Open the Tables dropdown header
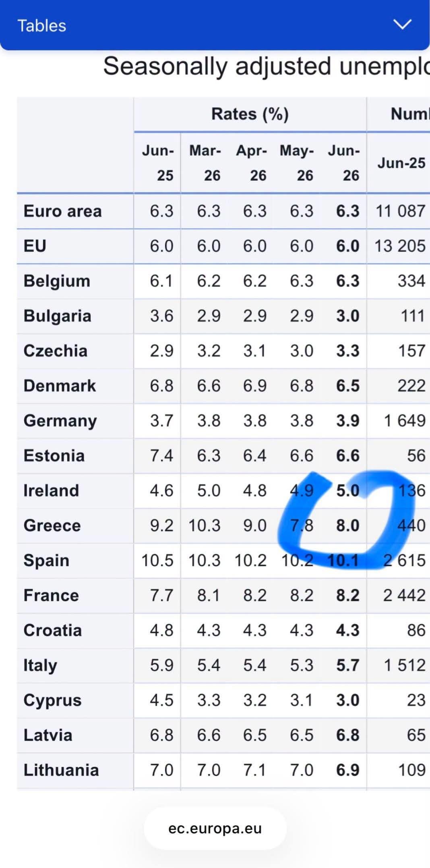430x868 pixels. point(215,25)
